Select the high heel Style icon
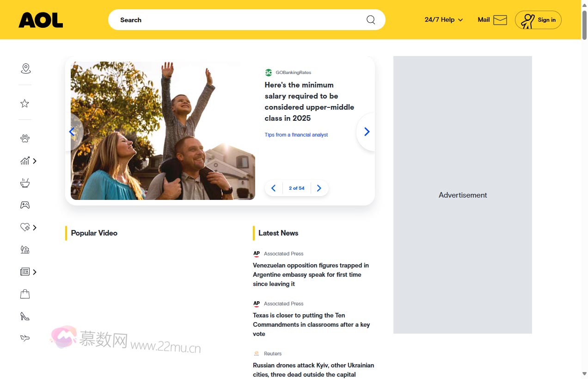588x379 pixels. (x=25, y=316)
